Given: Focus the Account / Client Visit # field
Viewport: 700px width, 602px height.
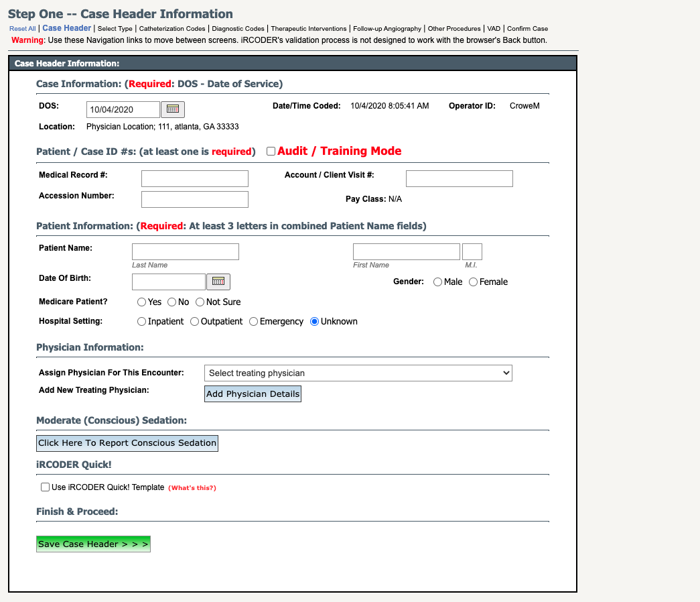Looking at the screenshot, I should point(460,178).
